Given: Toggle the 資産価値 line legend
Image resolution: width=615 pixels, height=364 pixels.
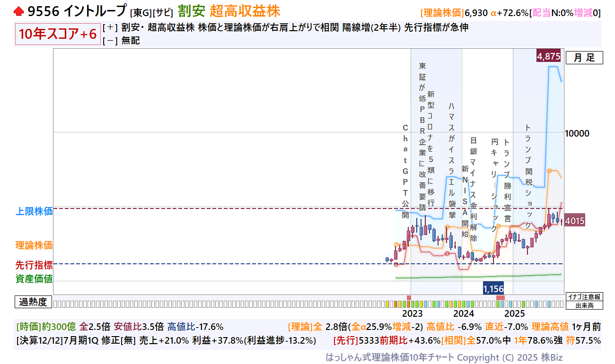Looking at the screenshot, I should 34,279.
